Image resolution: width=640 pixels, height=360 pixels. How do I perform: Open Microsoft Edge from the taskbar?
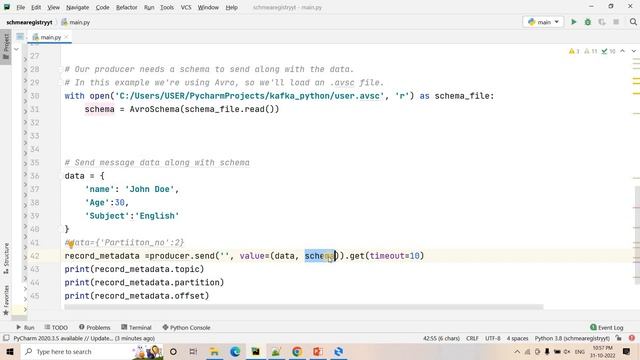(235, 351)
